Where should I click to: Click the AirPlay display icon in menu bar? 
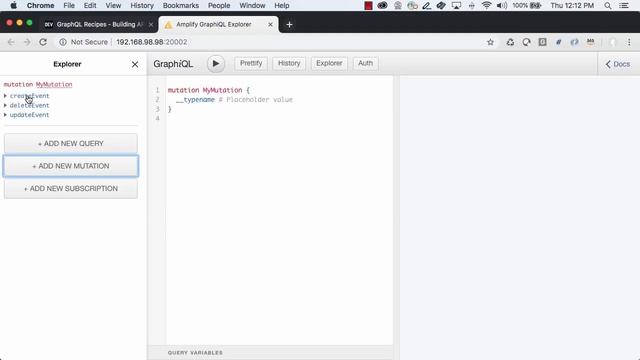click(x=456, y=6)
